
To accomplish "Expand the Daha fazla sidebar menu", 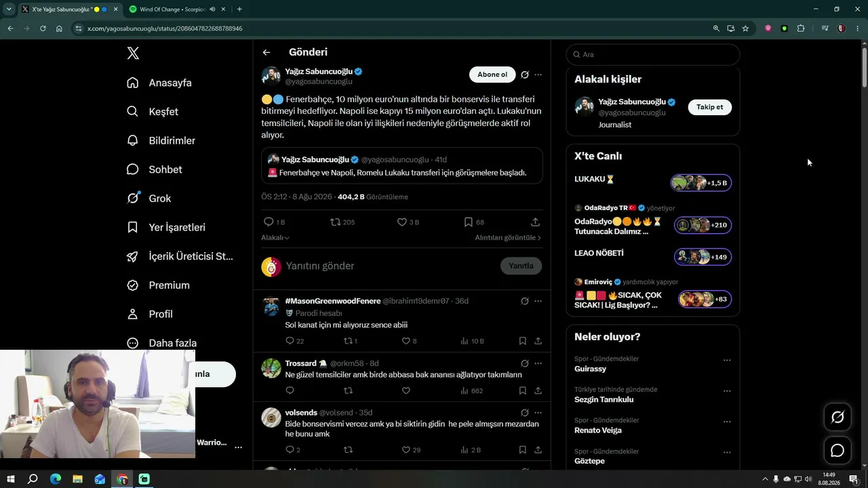I will [x=161, y=343].
